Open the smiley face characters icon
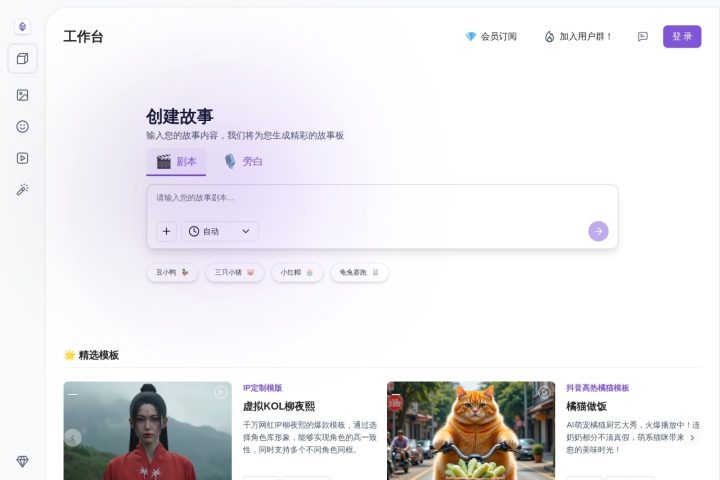 (x=22, y=127)
